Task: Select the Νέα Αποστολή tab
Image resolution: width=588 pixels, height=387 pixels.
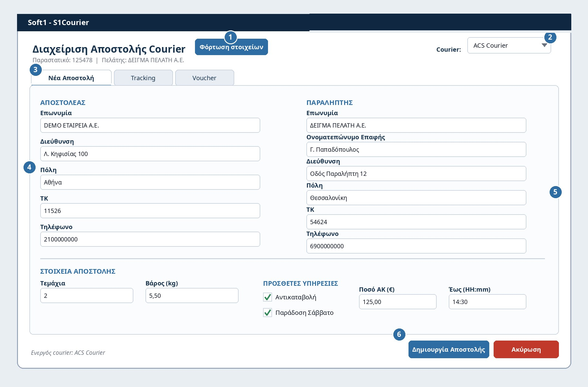Action: tap(71, 78)
